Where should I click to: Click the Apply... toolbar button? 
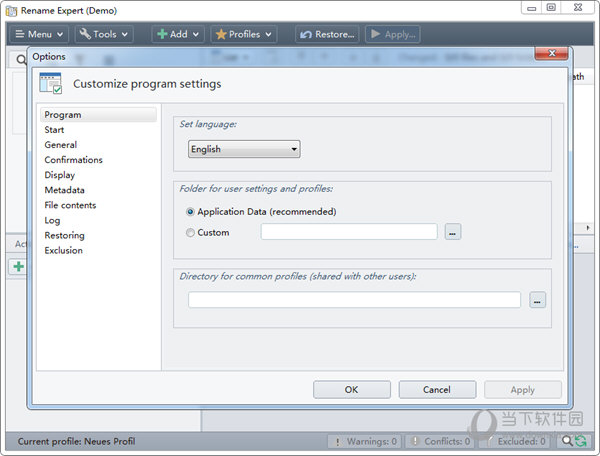coord(393,34)
